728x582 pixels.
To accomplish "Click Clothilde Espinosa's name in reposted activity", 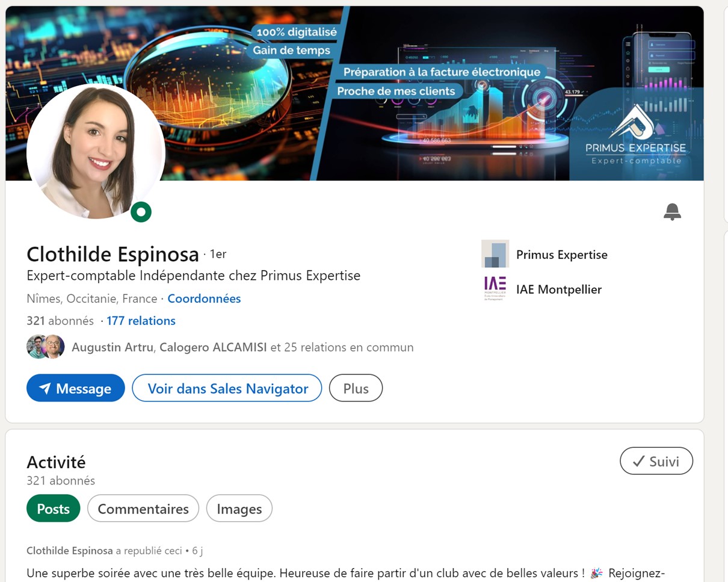I will point(70,551).
